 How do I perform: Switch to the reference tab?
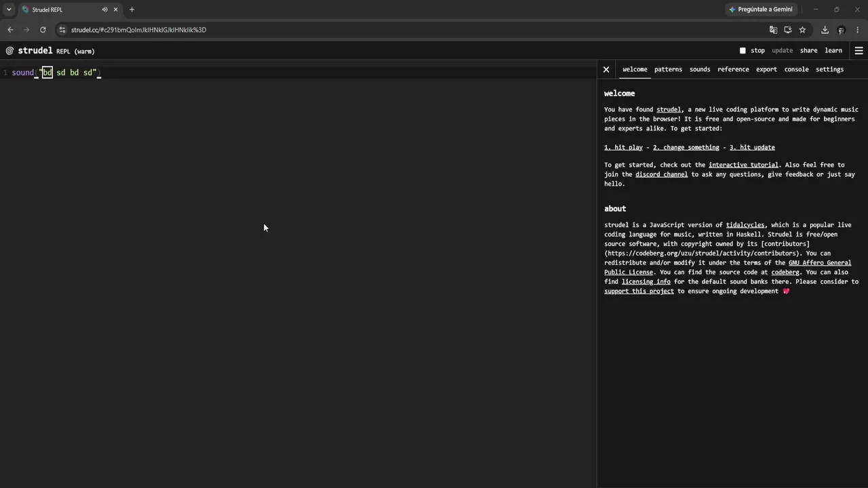tap(733, 69)
